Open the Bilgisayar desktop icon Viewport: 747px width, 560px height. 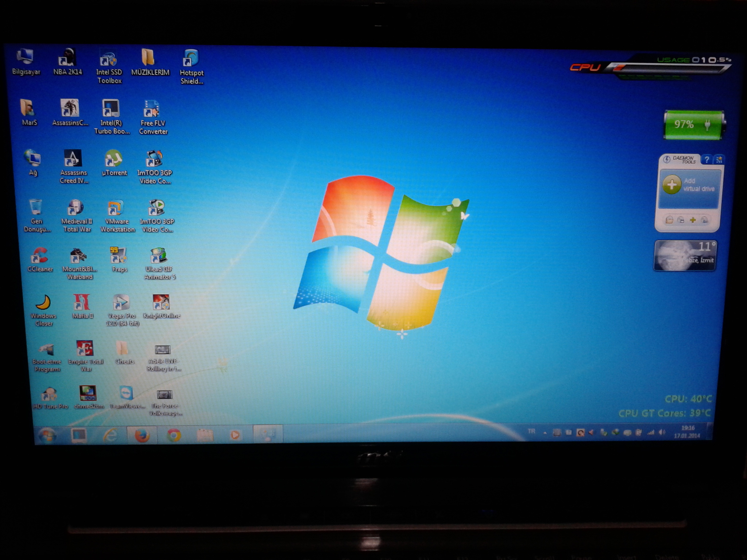pyautogui.click(x=26, y=62)
